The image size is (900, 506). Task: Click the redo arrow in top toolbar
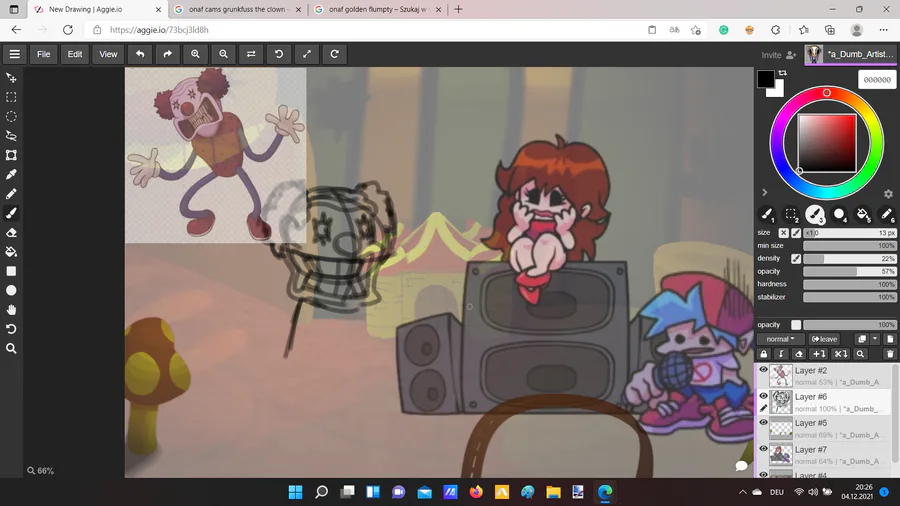168,54
